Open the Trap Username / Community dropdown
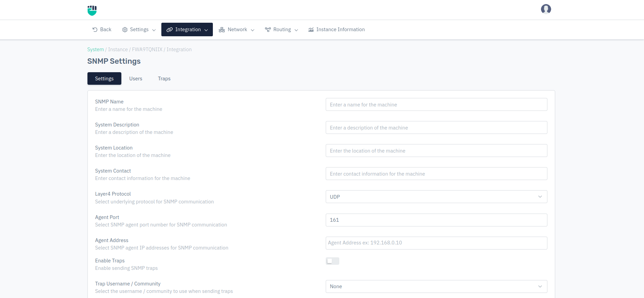The width and height of the screenshot is (644, 298). pos(436,286)
